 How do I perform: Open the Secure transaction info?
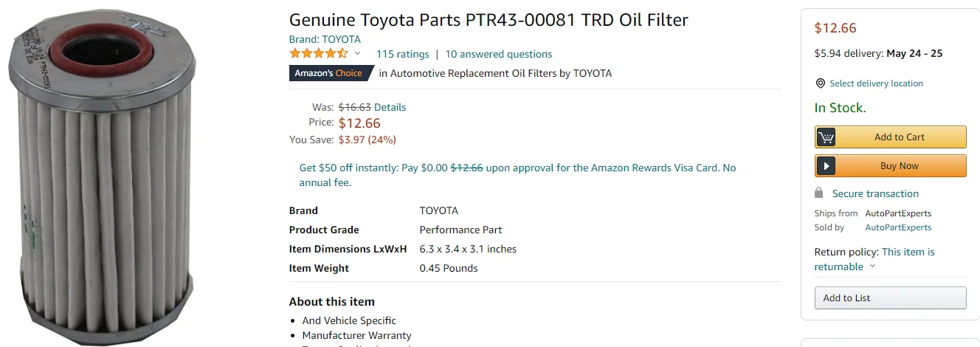coord(875,193)
